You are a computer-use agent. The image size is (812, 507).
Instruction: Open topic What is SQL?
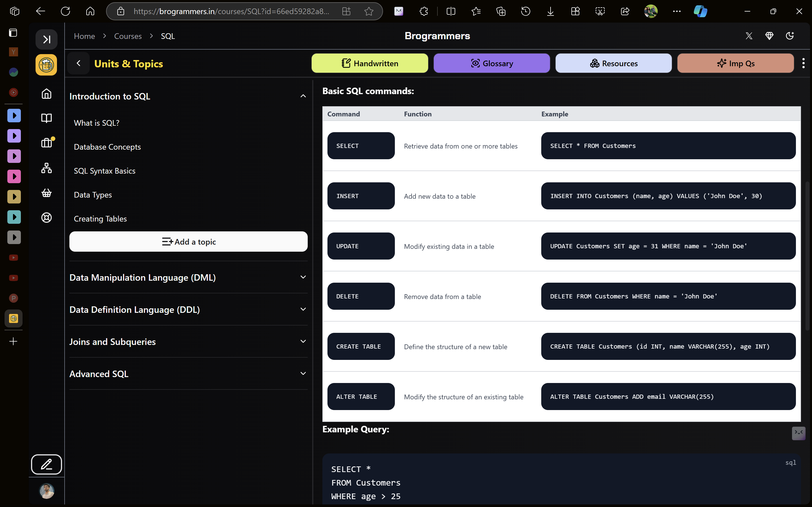(97, 123)
